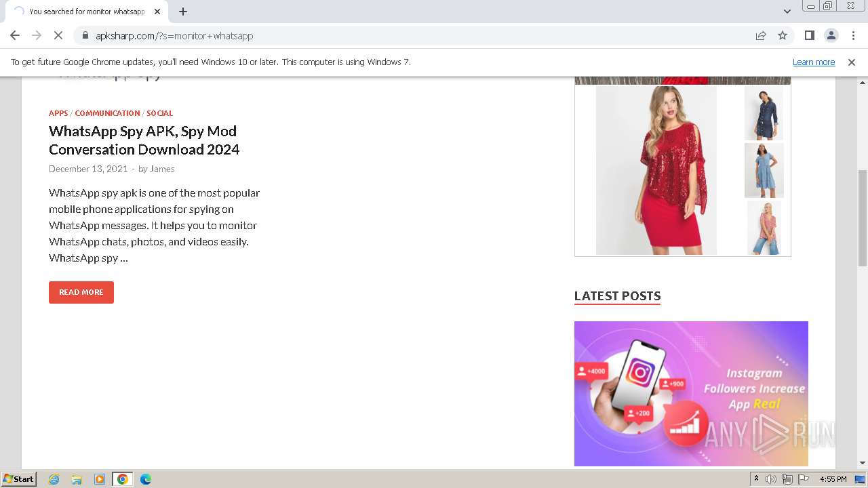The width and height of the screenshot is (868, 488).
Task: Open the COMMUNICATION category link
Action: (107, 113)
